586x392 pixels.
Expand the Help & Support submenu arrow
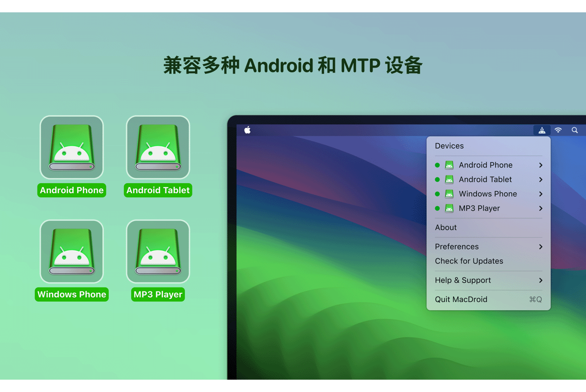(x=541, y=281)
